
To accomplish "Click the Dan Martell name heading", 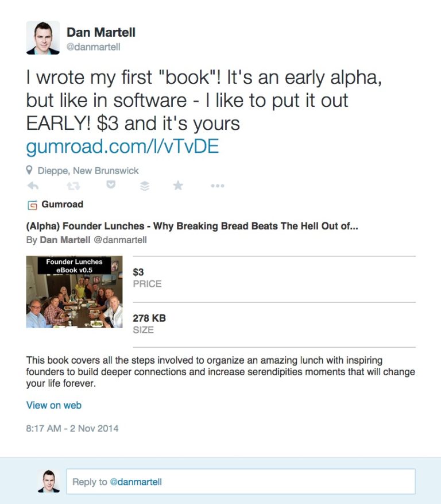I will pyautogui.click(x=101, y=32).
